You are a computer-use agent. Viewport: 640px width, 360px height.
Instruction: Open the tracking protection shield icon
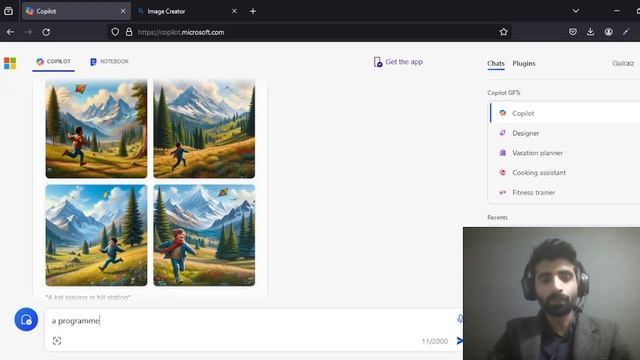tap(115, 32)
